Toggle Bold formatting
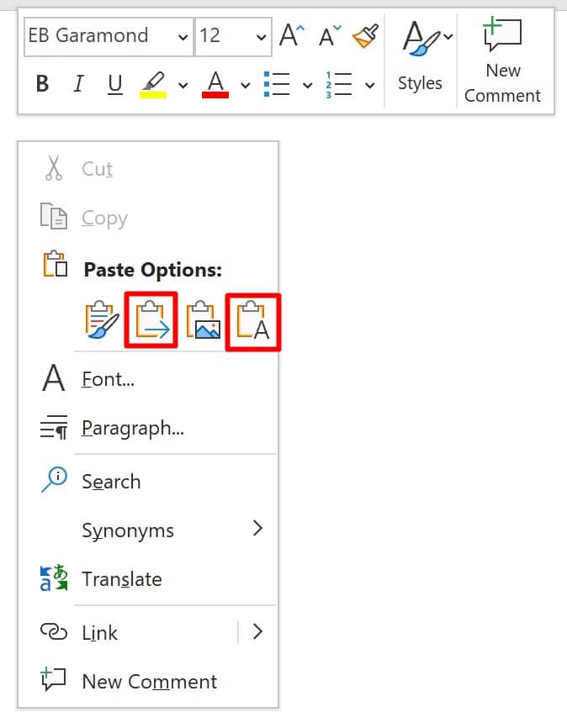Viewport: 567px width, 728px height. tap(42, 84)
